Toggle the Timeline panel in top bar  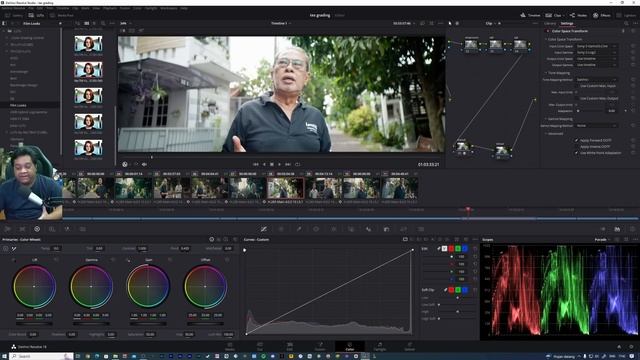coord(530,16)
